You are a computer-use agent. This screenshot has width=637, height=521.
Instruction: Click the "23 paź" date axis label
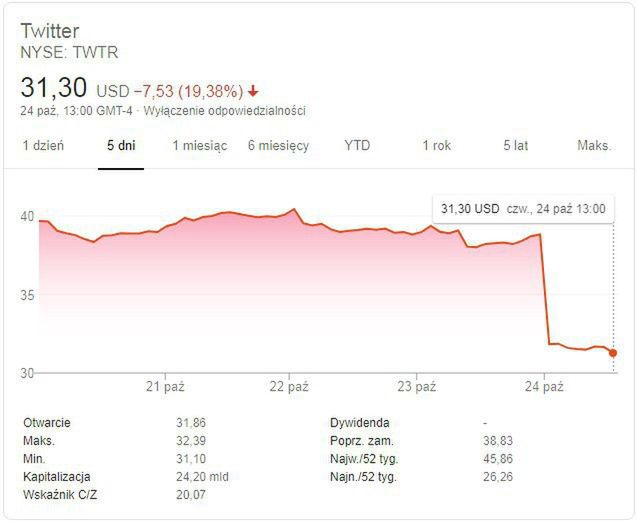[416, 386]
